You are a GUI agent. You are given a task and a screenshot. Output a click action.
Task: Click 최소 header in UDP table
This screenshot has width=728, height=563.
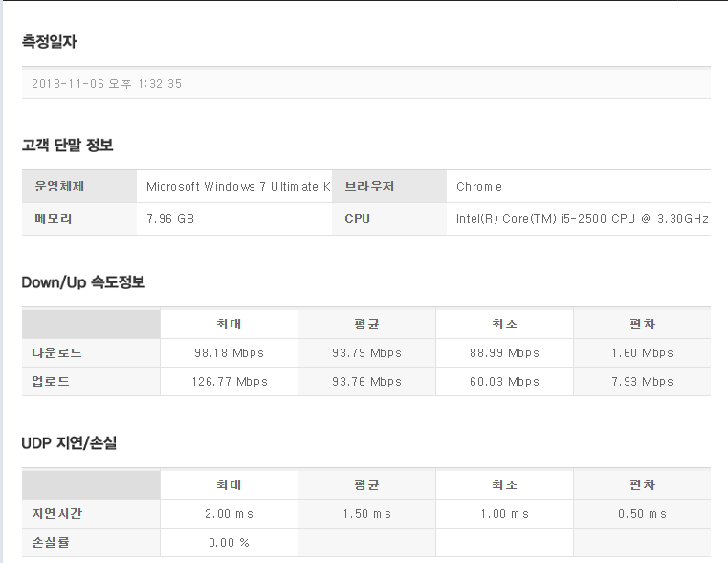click(504, 484)
